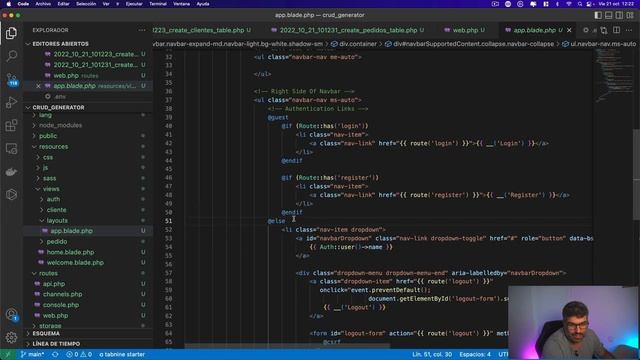Viewport: 640px width, 360px height.
Task: Open the Terminal menu
Action: point(158,4)
